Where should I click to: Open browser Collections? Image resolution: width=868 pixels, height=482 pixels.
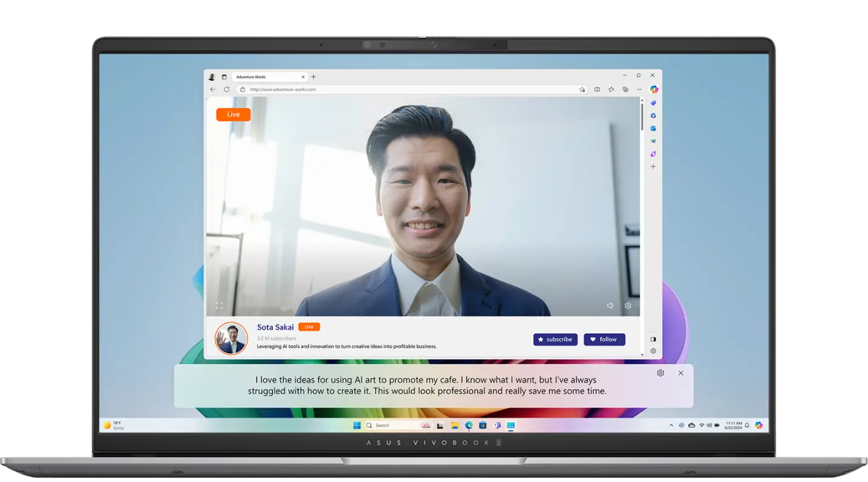pos(625,89)
